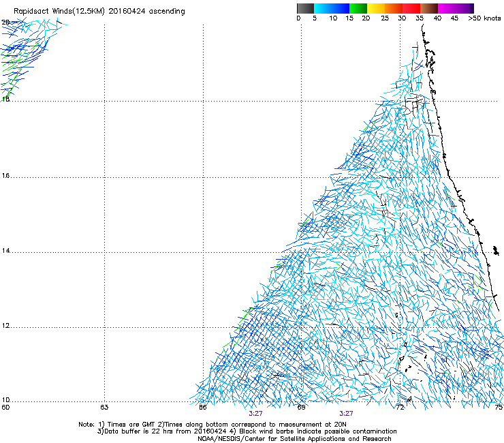Click the orange 25-30 knots color segment
The image size is (504, 443).
pyautogui.click(x=394, y=8)
